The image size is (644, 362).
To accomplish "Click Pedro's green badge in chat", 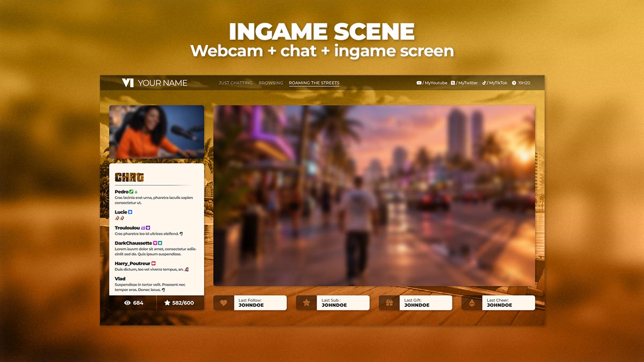I will [x=131, y=191].
